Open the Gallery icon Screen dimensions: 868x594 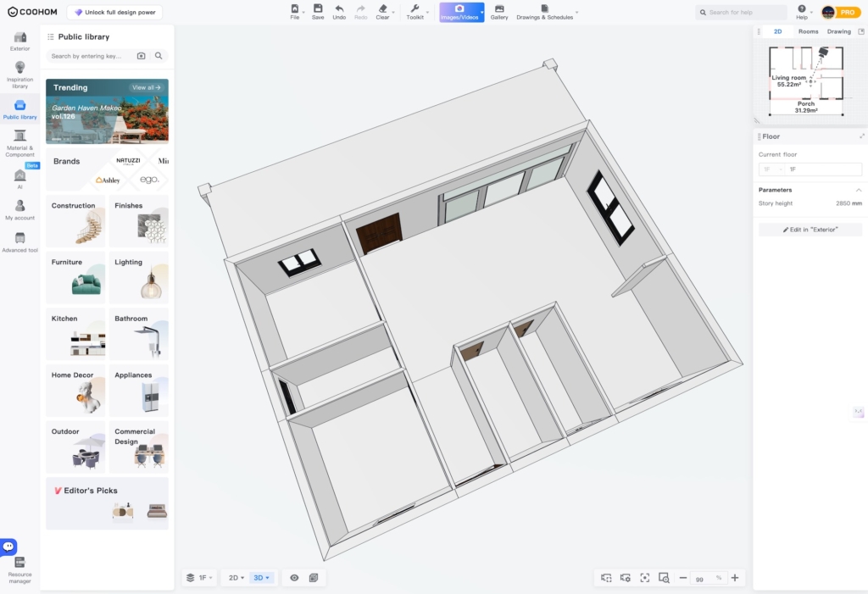pyautogui.click(x=499, y=9)
